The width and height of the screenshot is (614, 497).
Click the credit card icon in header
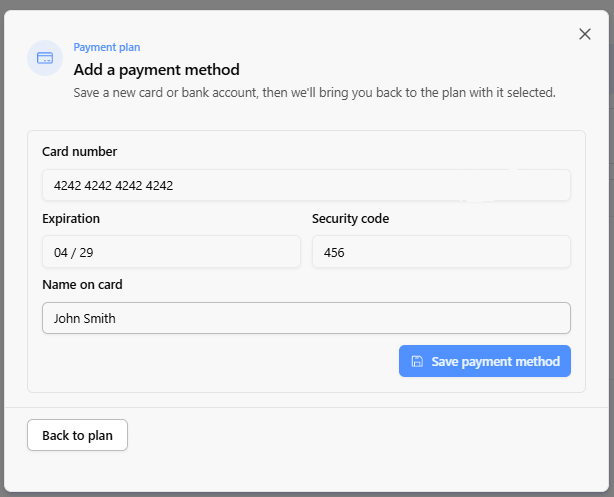45,58
